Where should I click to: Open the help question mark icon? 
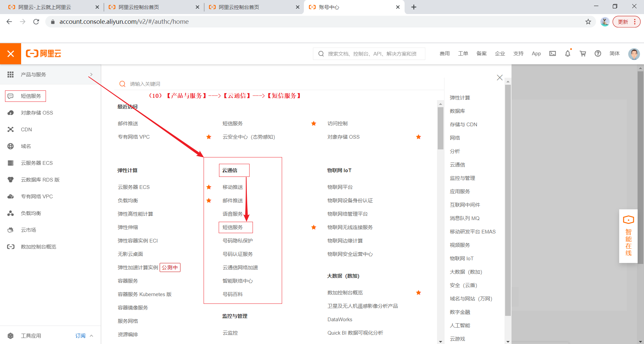tap(598, 54)
